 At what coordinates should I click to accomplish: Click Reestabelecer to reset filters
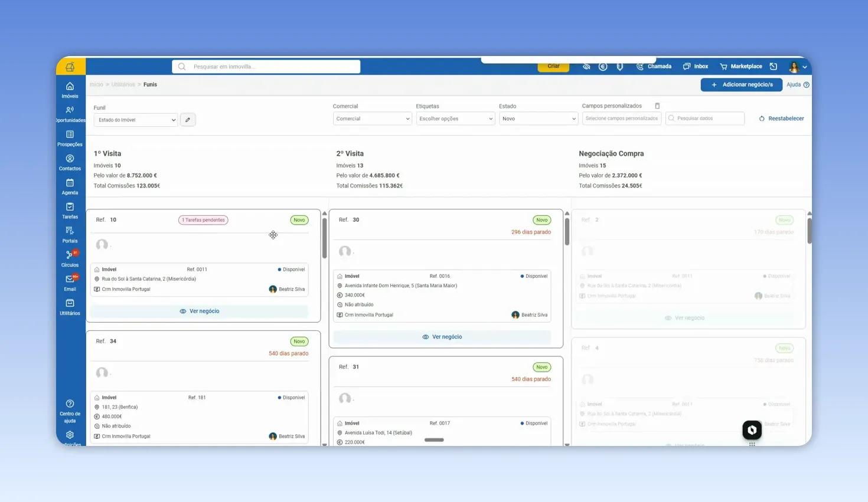(781, 119)
